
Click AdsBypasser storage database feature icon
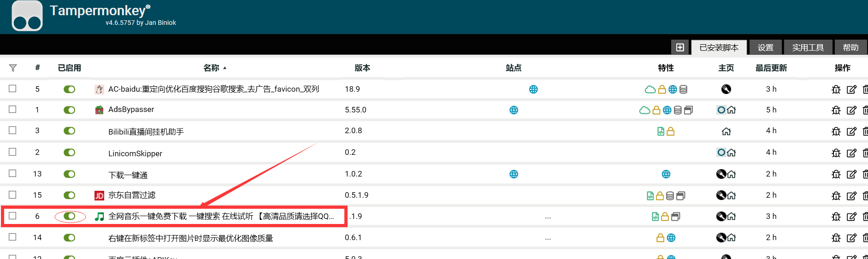click(x=678, y=110)
